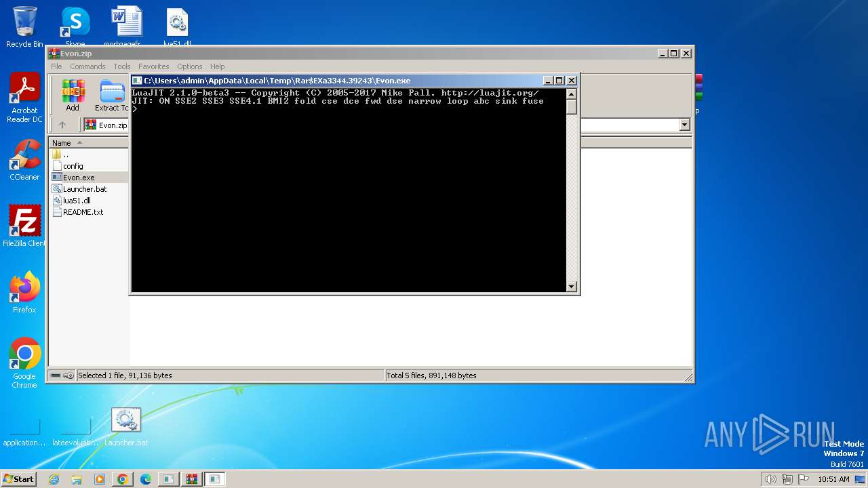Open the Help menu

pyautogui.click(x=217, y=66)
